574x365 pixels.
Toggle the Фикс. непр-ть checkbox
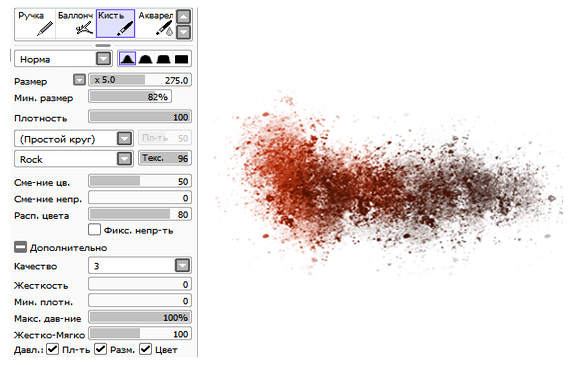click(x=94, y=230)
